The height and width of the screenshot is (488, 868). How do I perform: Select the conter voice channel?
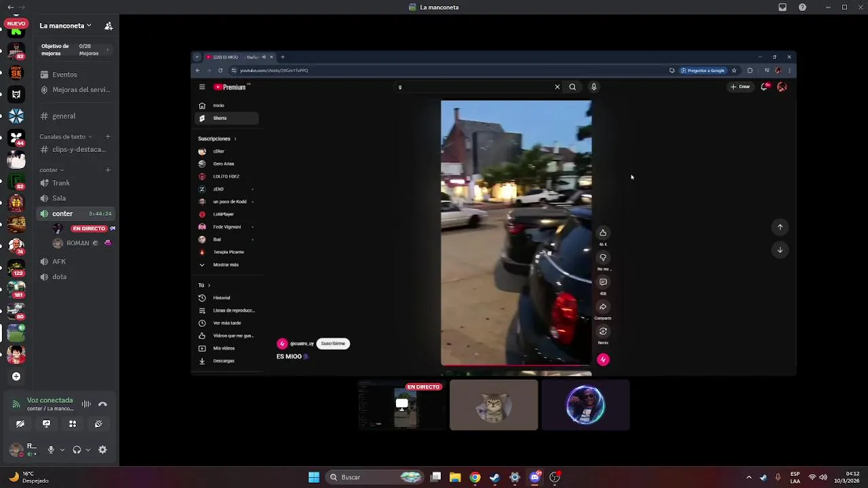[x=75, y=213]
